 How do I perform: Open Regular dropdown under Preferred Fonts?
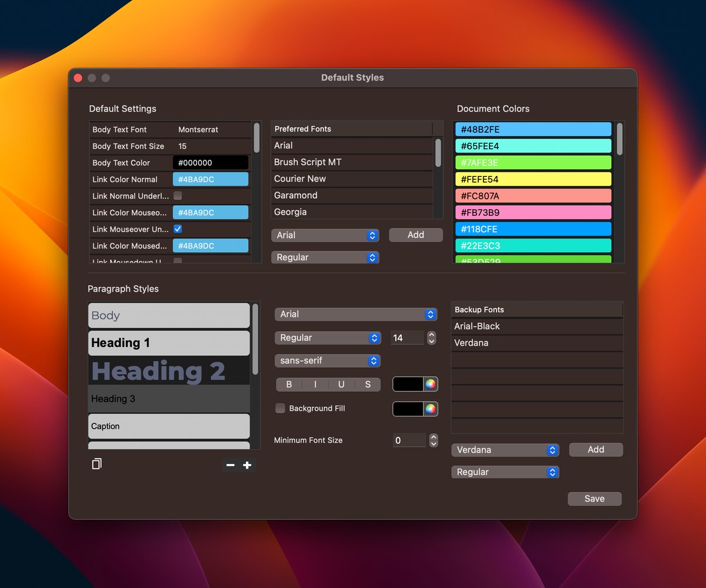point(325,258)
